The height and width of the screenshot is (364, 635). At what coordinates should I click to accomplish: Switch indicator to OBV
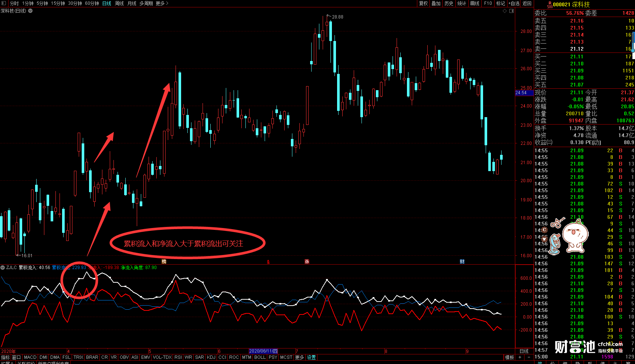pyautogui.click(x=124, y=357)
